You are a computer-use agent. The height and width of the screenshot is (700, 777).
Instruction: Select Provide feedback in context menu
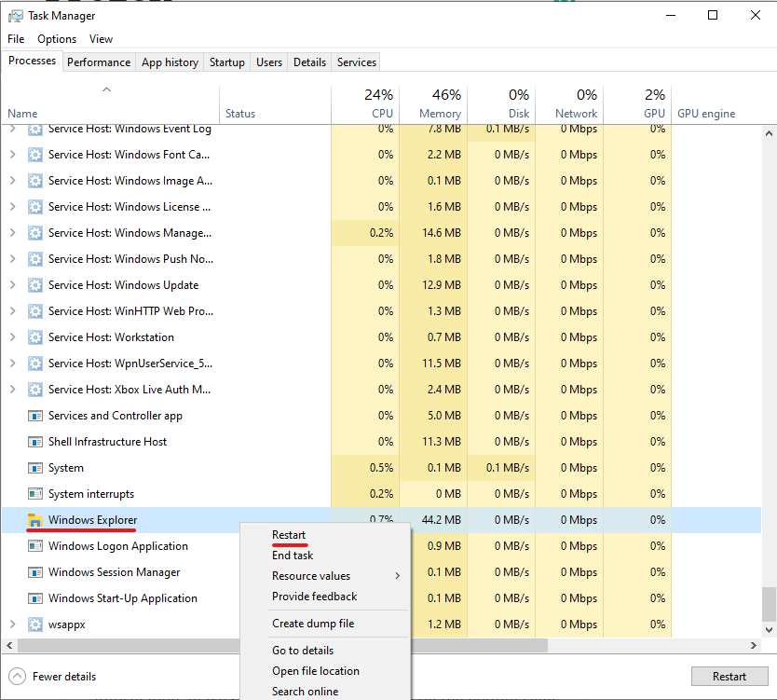[x=325, y=597]
